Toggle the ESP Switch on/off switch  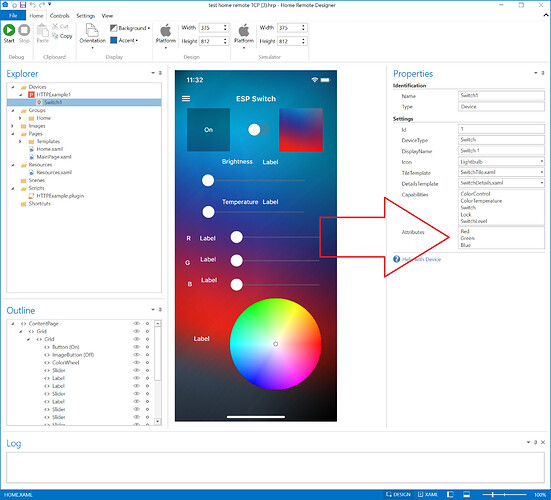(258, 130)
